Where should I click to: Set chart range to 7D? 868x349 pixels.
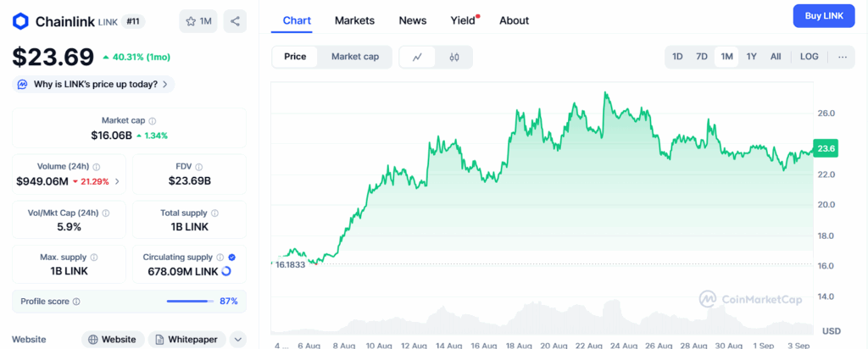click(701, 57)
